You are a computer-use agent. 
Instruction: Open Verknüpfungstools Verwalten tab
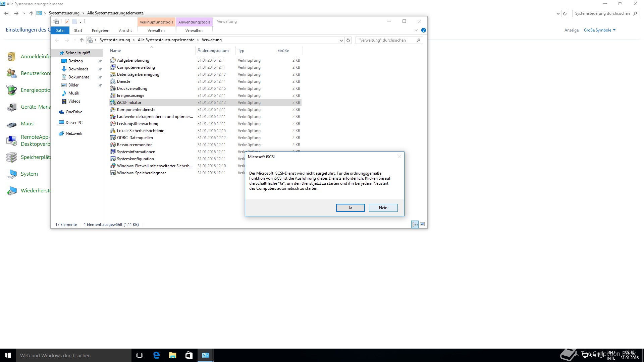coord(156,31)
